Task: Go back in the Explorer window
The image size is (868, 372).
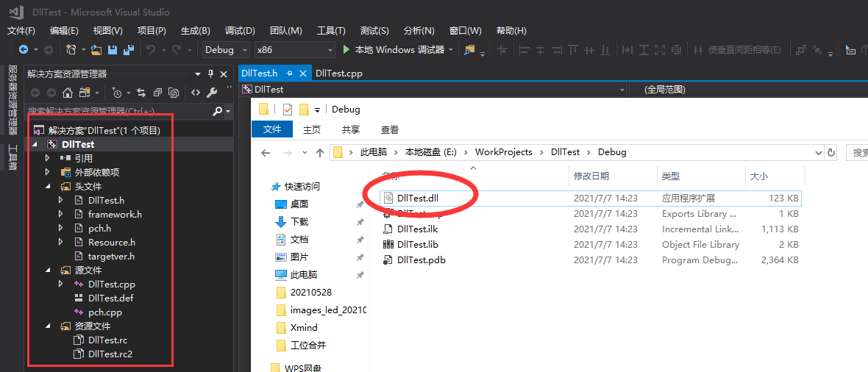Action: click(266, 152)
